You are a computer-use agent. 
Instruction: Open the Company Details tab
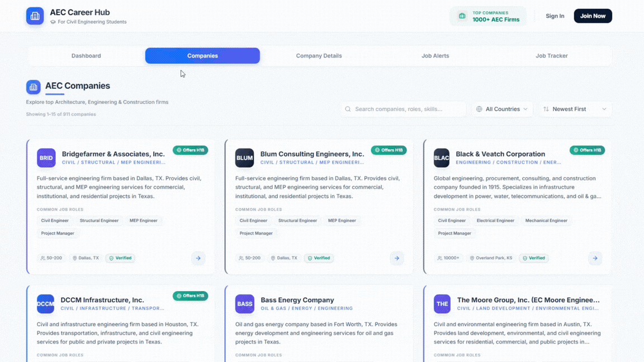point(319,56)
